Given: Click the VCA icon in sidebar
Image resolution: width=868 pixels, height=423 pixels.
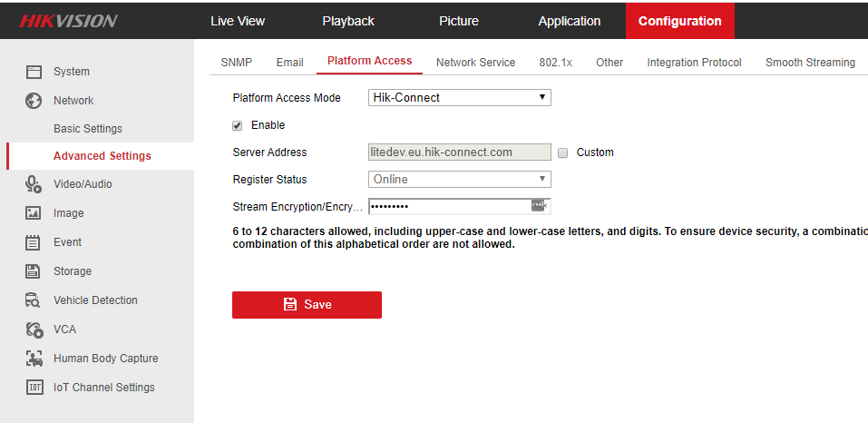Looking at the screenshot, I should 34,330.
